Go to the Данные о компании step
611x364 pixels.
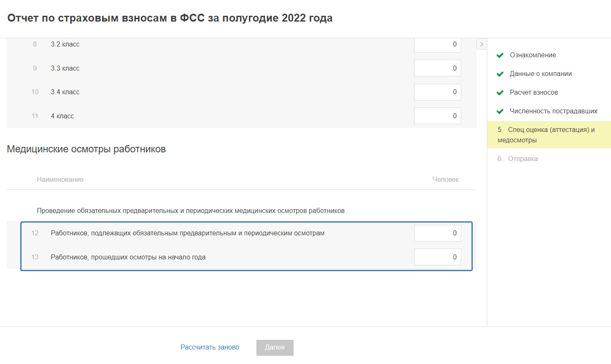coord(540,74)
